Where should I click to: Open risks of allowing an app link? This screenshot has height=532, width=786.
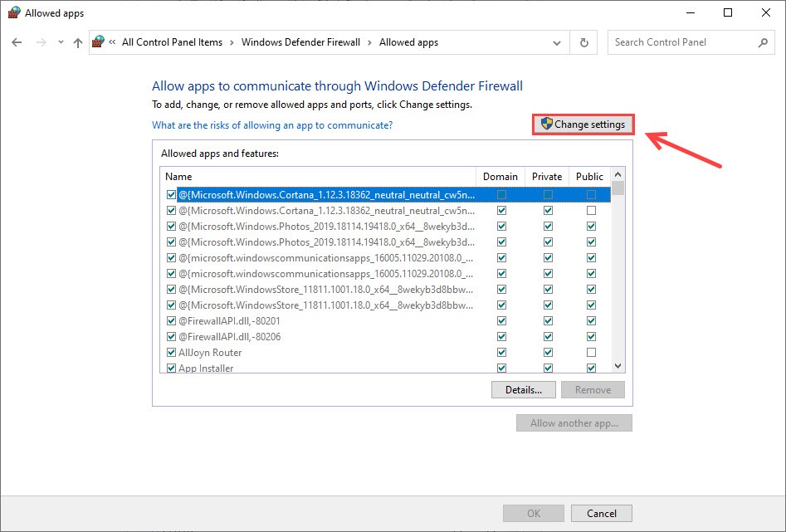[x=272, y=124]
